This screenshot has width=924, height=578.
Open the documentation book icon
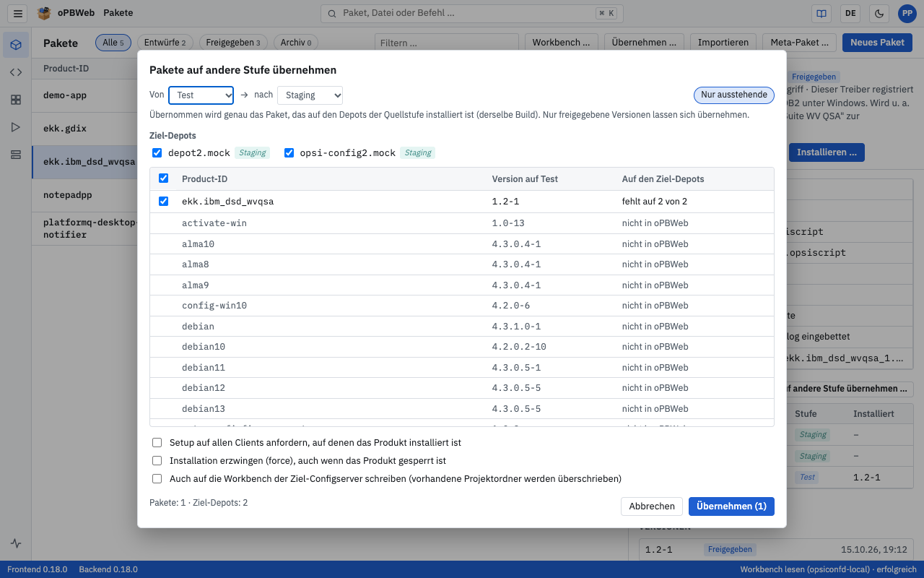[821, 13]
